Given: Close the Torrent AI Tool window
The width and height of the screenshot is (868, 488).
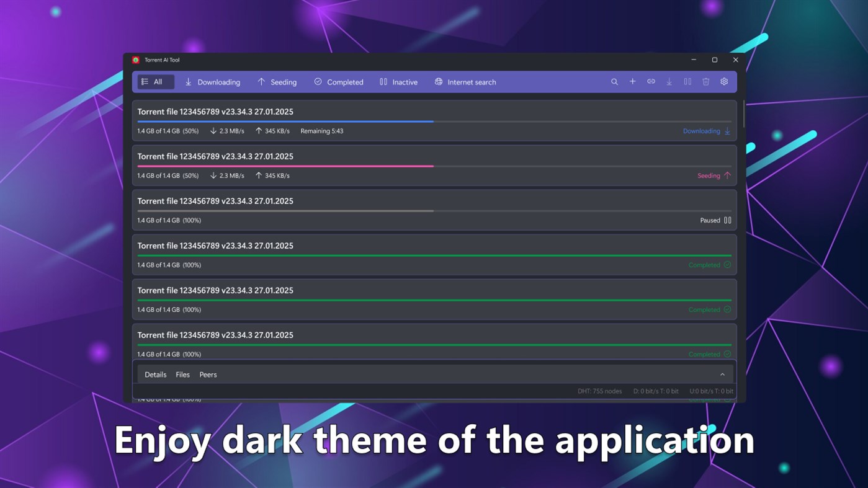Looking at the screenshot, I should click(735, 60).
